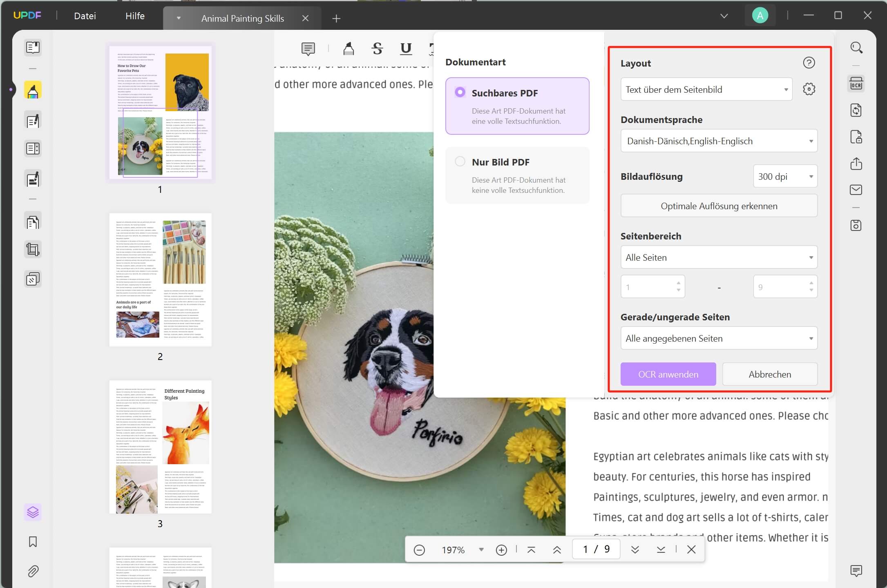The width and height of the screenshot is (887, 588).
Task: Open the layout settings gear icon
Action: (x=809, y=89)
